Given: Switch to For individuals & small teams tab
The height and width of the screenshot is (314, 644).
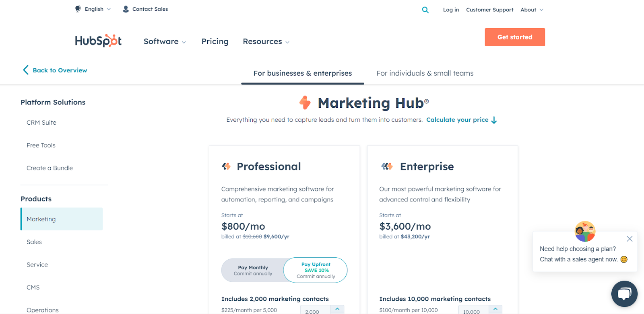Looking at the screenshot, I should (x=425, y=73).
